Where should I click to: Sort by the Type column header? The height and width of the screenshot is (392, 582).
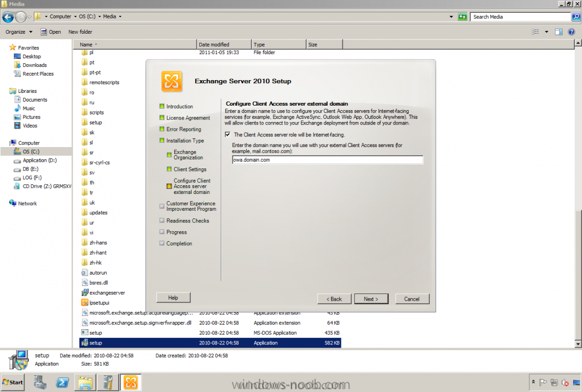[x=279, y=44]
